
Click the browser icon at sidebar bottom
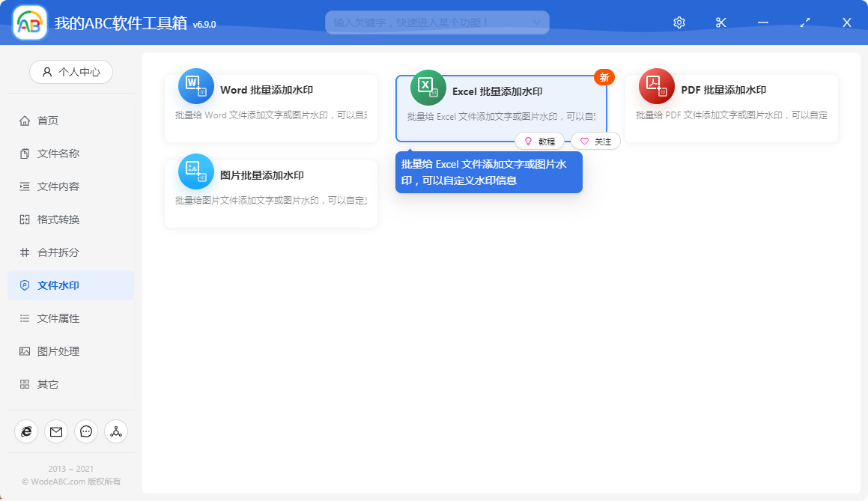[x=25, y=431]
